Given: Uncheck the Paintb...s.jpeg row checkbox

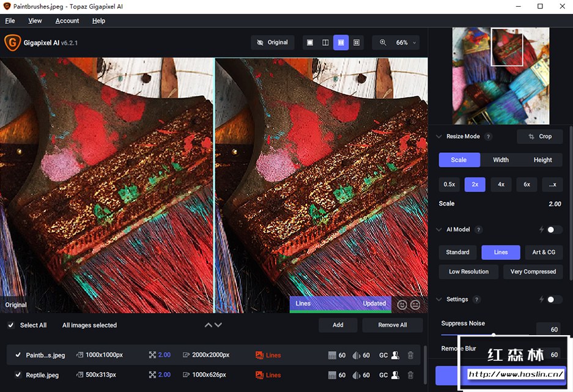Looking at the screenshot, I should coord(18,355).
